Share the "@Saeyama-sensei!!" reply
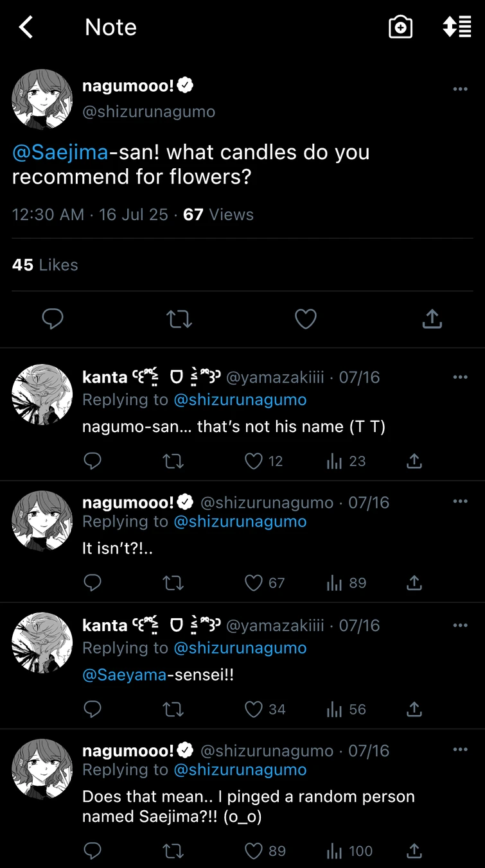The image size is (485, 868). pos(414,709)
